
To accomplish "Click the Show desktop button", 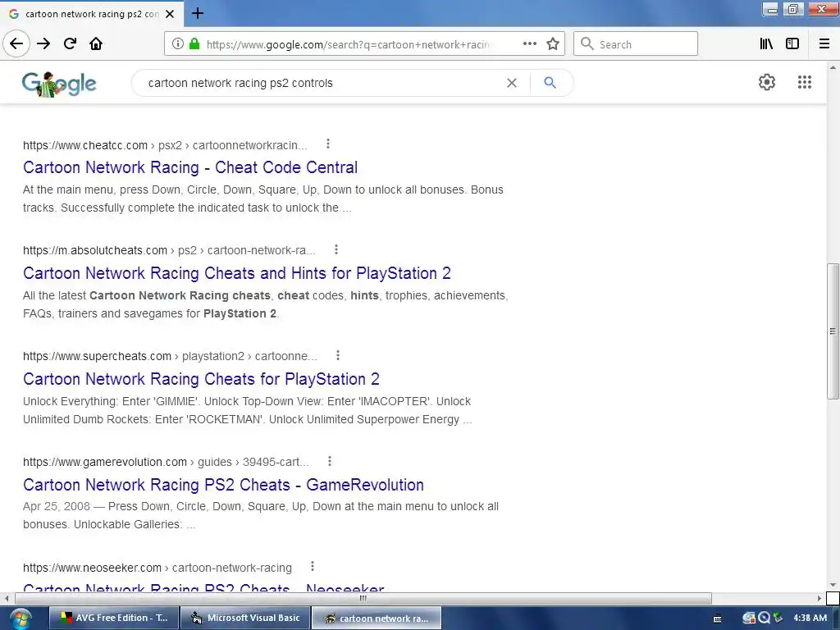I will (x=836, y=619).
